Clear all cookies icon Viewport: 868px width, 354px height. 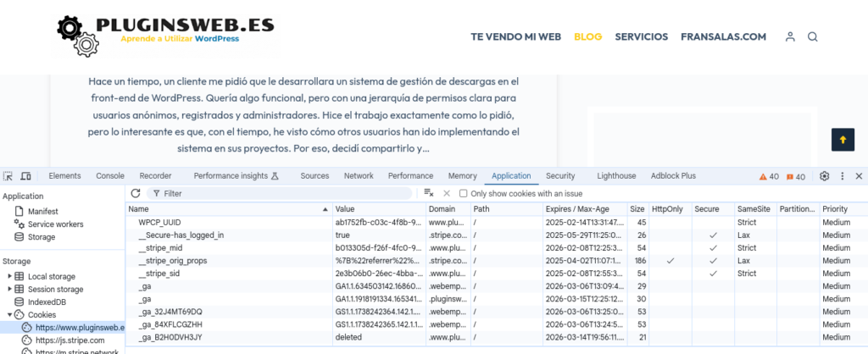(x=428, y=193)
